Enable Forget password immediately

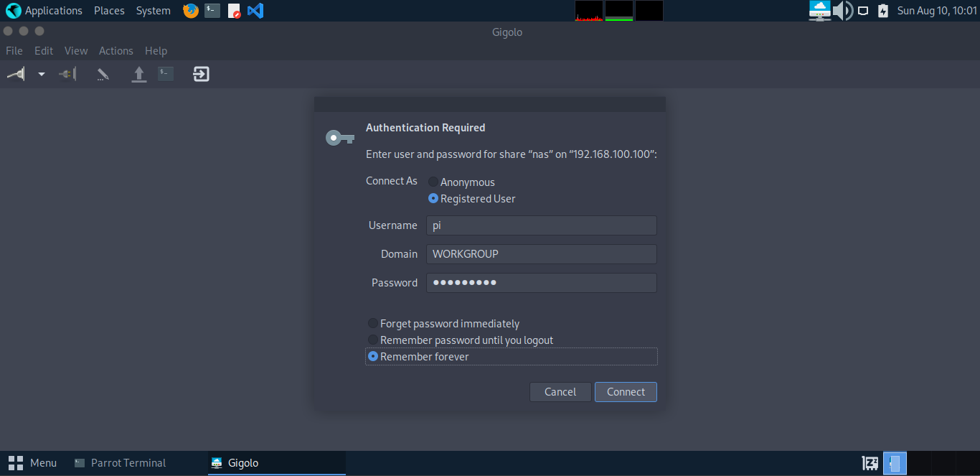pyautogui.click(x=373, y=323)
